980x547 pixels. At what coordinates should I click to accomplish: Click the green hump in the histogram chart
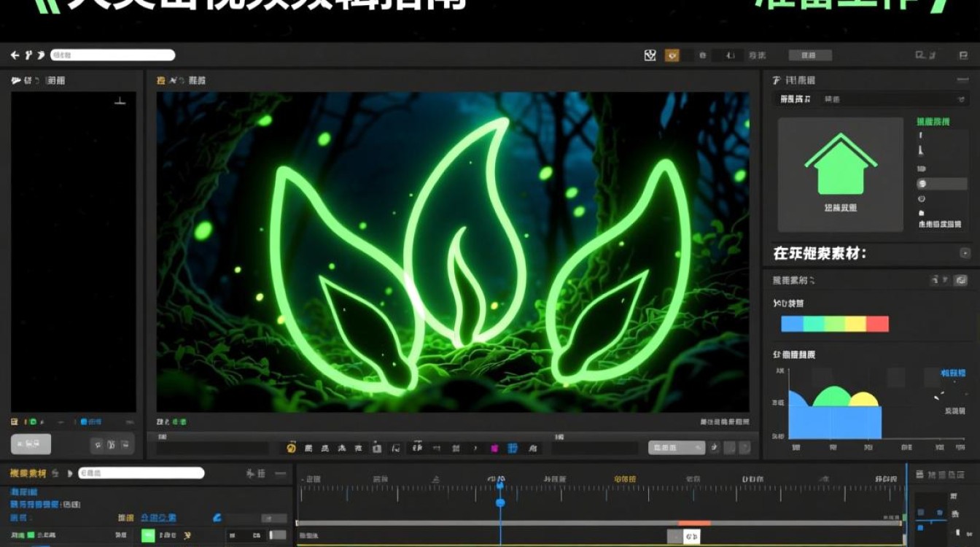click(x=833, y=397)
